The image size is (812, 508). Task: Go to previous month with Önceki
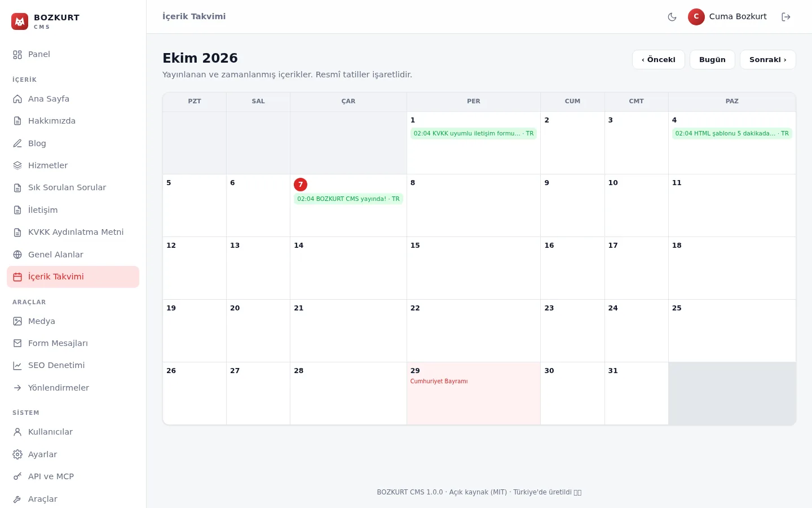point(659,60)
